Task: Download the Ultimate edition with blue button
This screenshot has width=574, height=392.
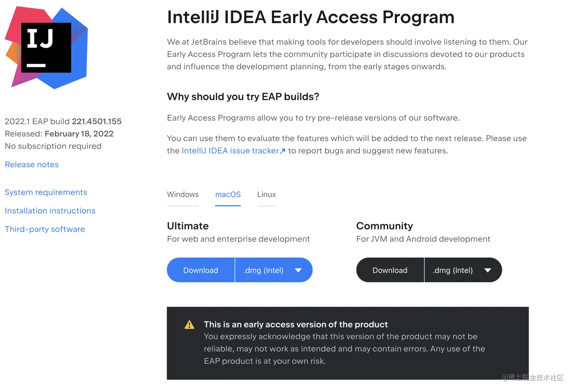Action: [201, 270]
